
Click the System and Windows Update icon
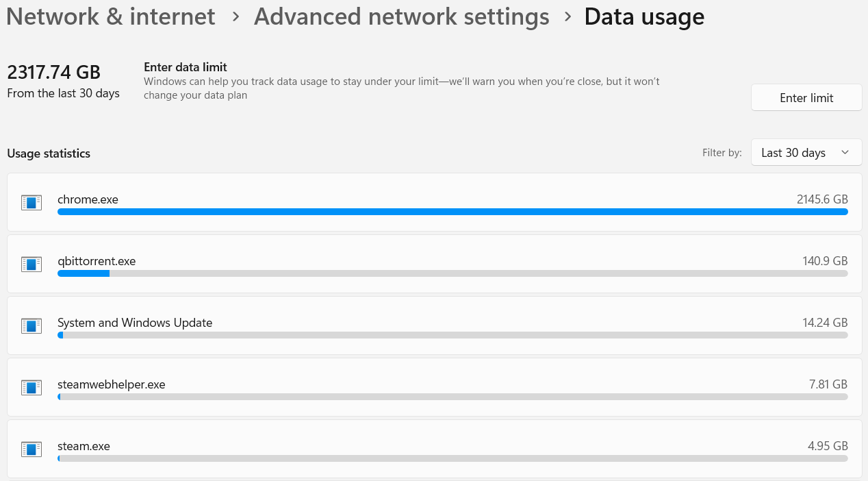31,325
